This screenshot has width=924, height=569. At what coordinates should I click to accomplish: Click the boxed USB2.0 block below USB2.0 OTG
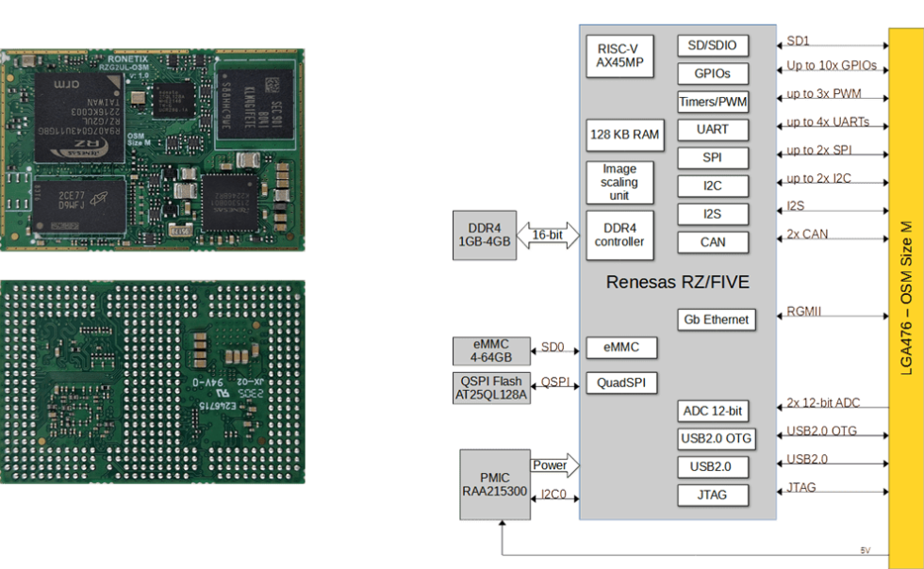coord(713,467)
